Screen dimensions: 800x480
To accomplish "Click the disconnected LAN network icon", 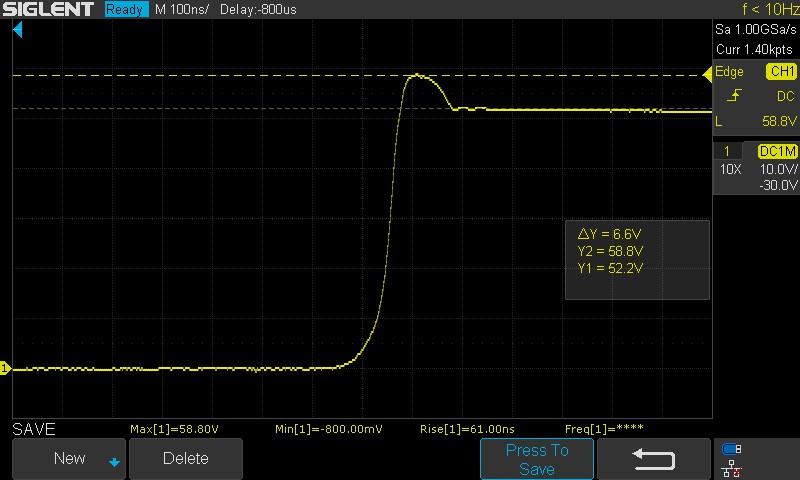I will coord(731,467).
